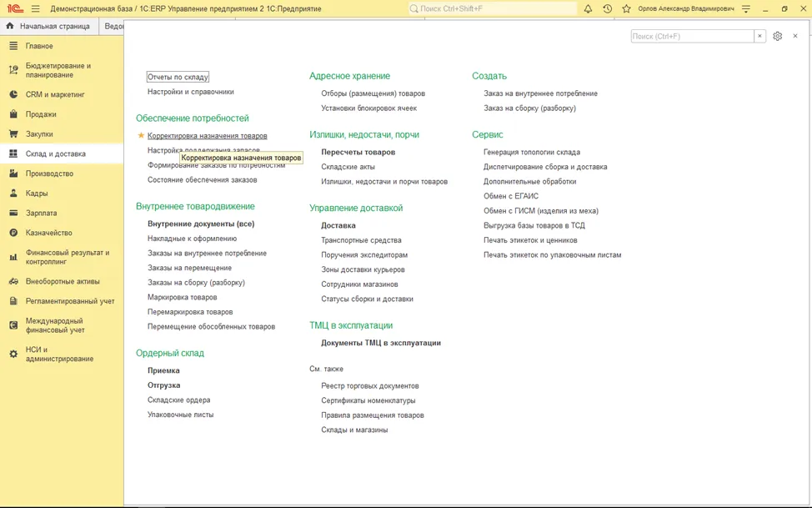The image size is (812, 508).
Task: Click the Регламентированный учет document icon
Action: click(13, 301)
